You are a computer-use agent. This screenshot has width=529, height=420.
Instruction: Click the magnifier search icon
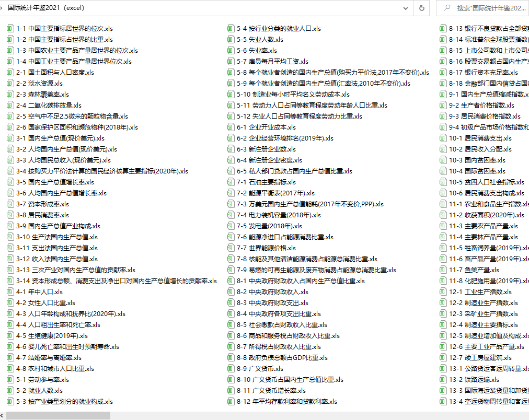click(447, 8)
